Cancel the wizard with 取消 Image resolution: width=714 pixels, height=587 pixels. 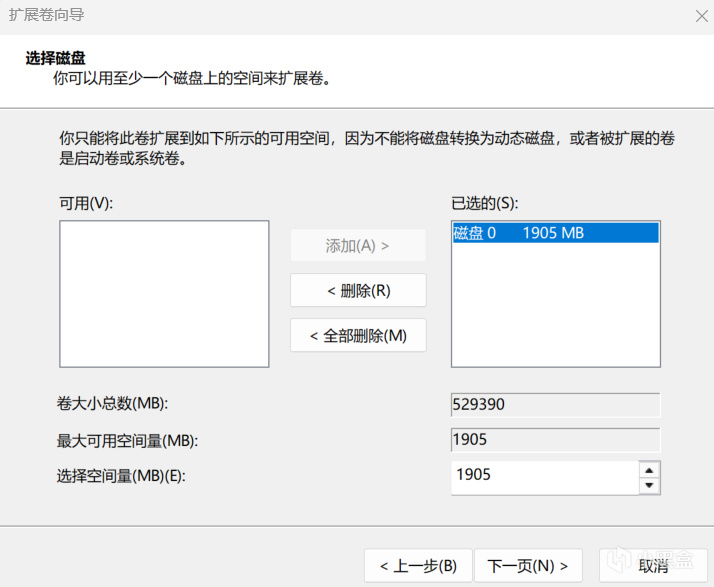652,566
